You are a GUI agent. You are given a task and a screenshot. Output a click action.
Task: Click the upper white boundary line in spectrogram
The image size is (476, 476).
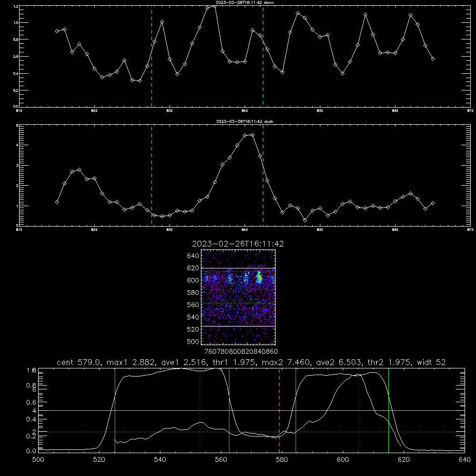click(x=238, y=268)
